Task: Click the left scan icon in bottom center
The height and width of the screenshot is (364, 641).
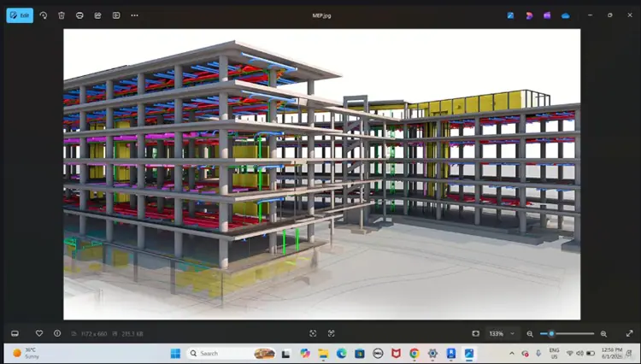Action: tap(313, 333)
